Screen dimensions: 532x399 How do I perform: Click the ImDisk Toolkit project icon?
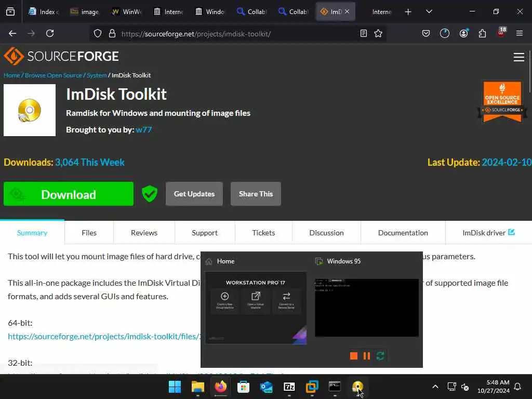coord(30,110)
